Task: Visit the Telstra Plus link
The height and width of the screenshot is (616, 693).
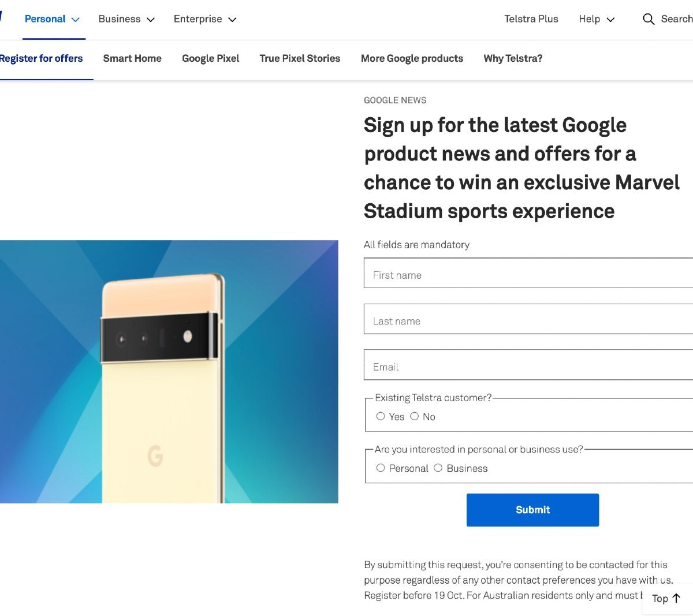Action: pyautogui.click(x=531, y=19)
